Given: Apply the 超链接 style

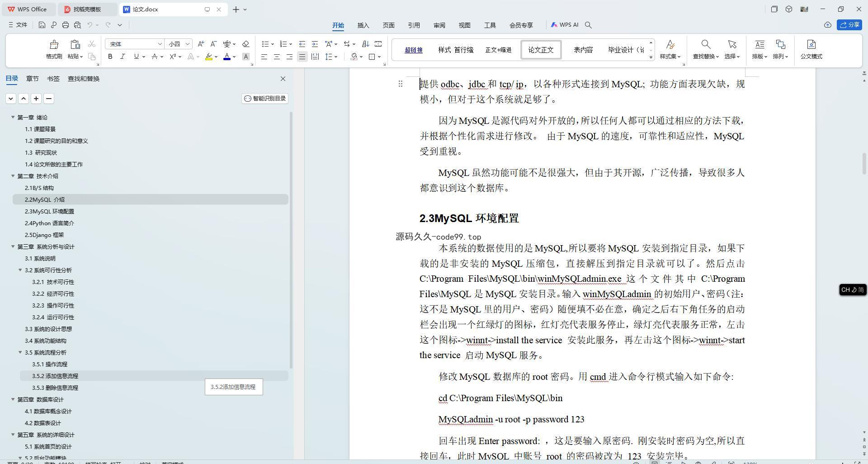Looking at the screenshot, I should (413, 50).
